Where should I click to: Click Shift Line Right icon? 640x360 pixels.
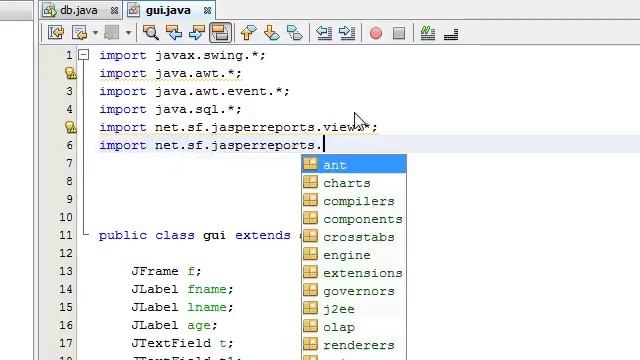pyautogui.click(x=347, y=33)
